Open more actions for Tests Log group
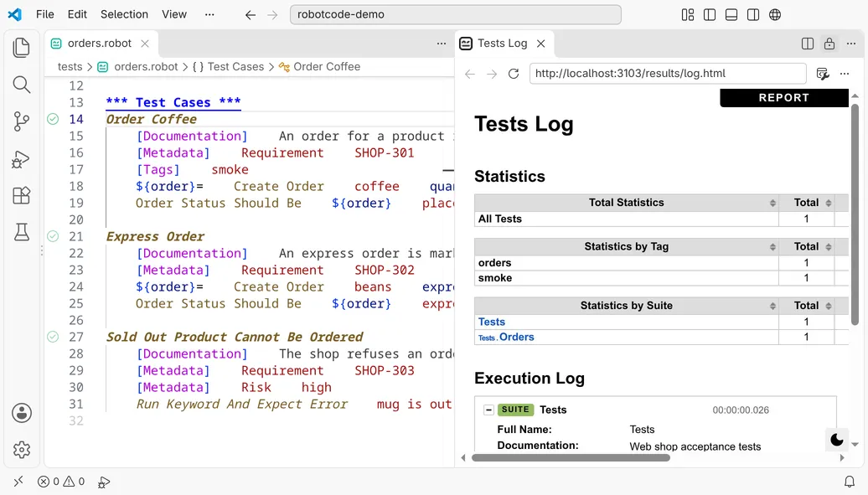The height and width of the screenshot is (495, 868). [x=851, y=44]
